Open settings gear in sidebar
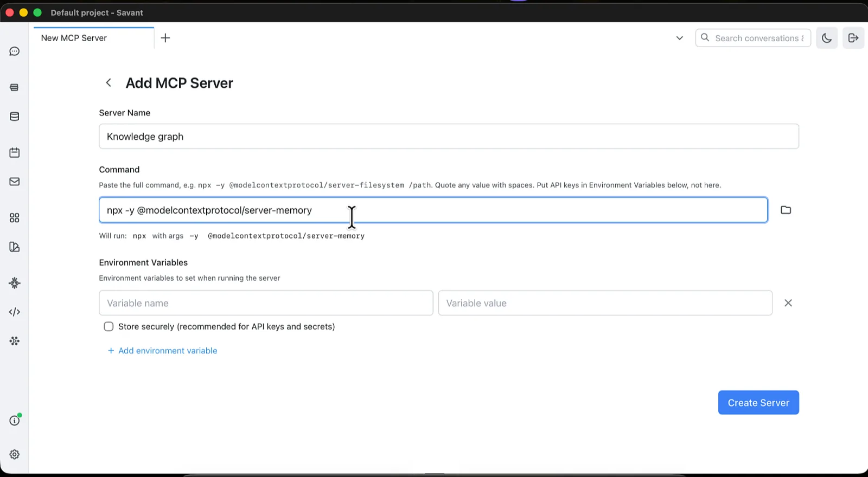 tap(15, 455)
